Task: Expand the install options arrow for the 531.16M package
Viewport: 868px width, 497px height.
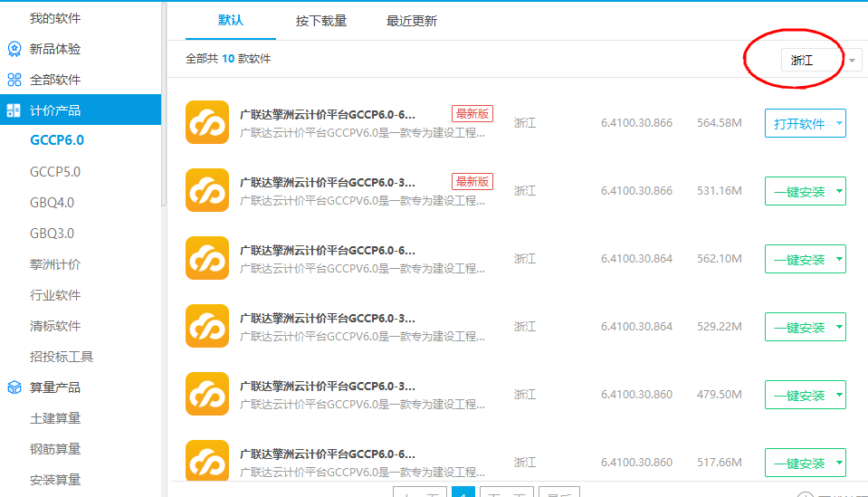Action: [x=839, y=191]
